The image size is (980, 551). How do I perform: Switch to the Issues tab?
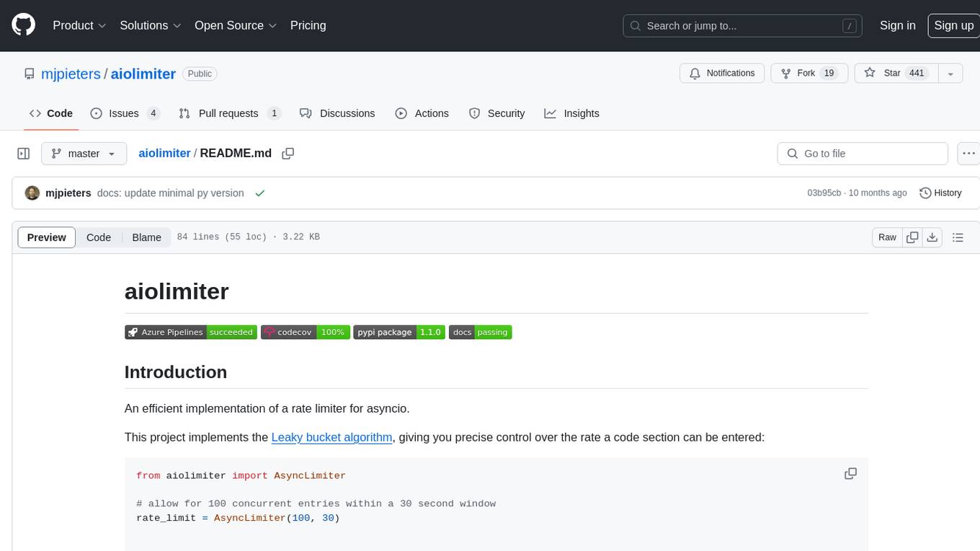click(x=125, y=113)
